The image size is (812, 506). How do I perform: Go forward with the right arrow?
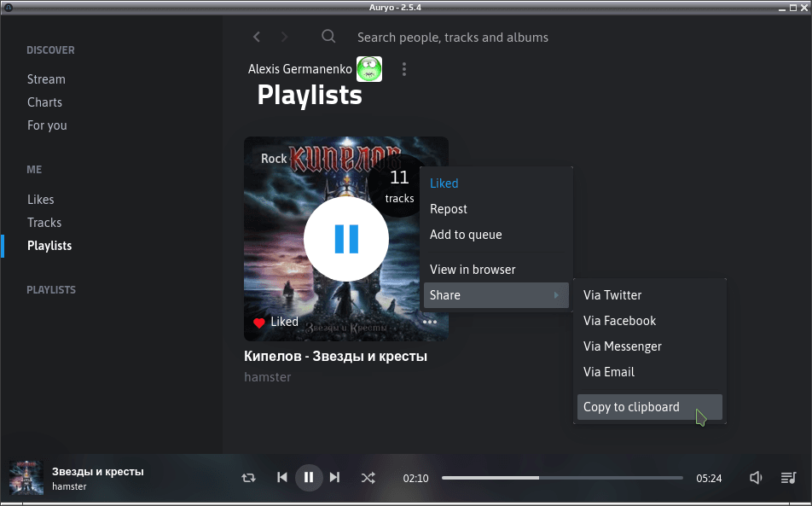[284, 37]
